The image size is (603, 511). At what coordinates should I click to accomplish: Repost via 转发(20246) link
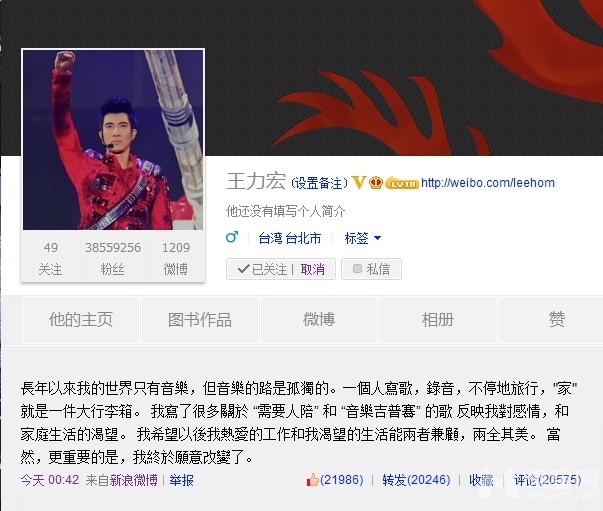tap(416, 480)
